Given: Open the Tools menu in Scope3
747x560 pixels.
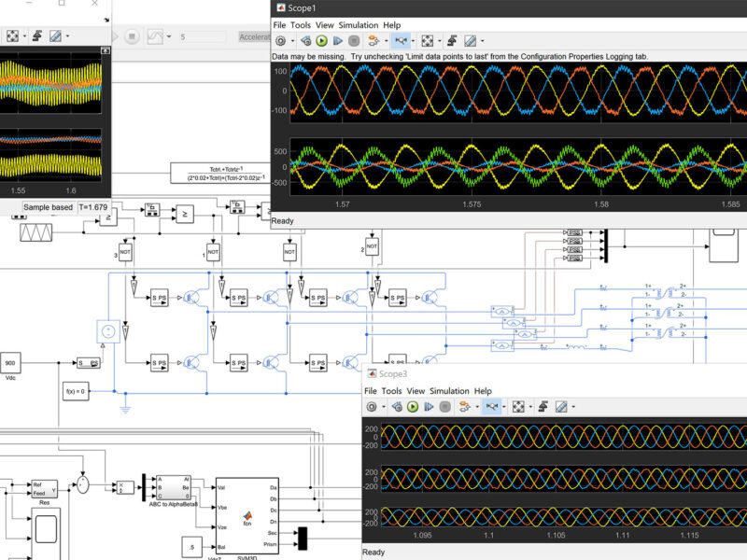Looking at the screenshot, I should pyautogui.click(x=391, y=391).
